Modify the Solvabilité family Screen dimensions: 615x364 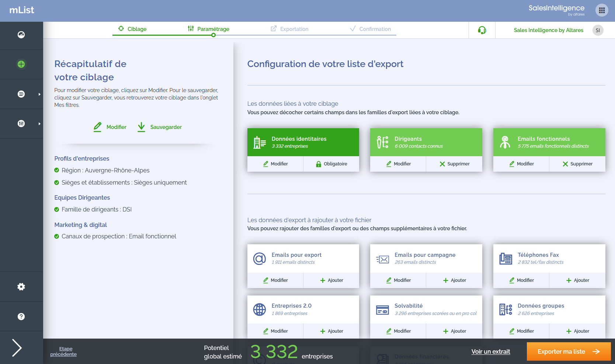[x=398, y=331]
